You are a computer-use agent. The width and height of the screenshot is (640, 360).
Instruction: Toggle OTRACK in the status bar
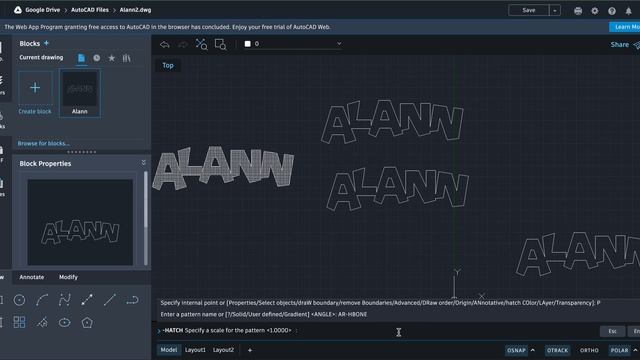coord(557,350)
